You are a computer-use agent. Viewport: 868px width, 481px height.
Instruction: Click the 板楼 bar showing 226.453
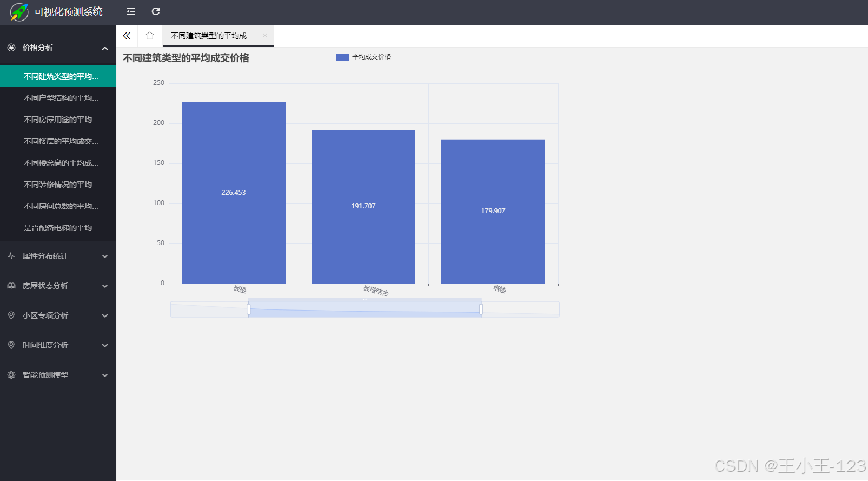234,193
